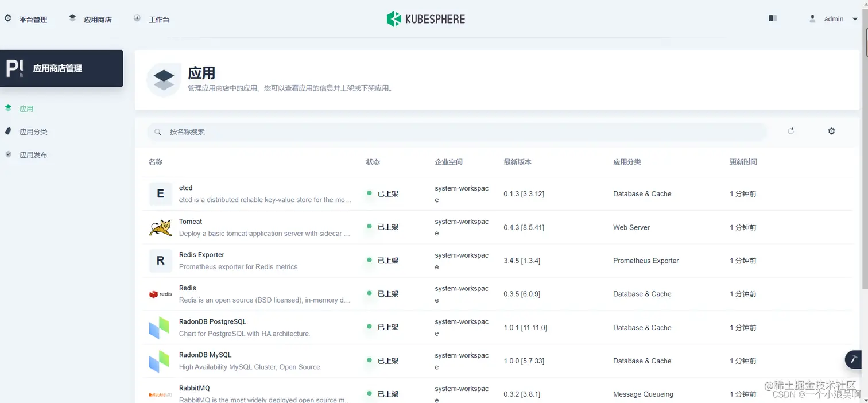Viewport: 868px width, 403px height.
Task: Open 平台管理 in the top bar
Action: (26, 19)
